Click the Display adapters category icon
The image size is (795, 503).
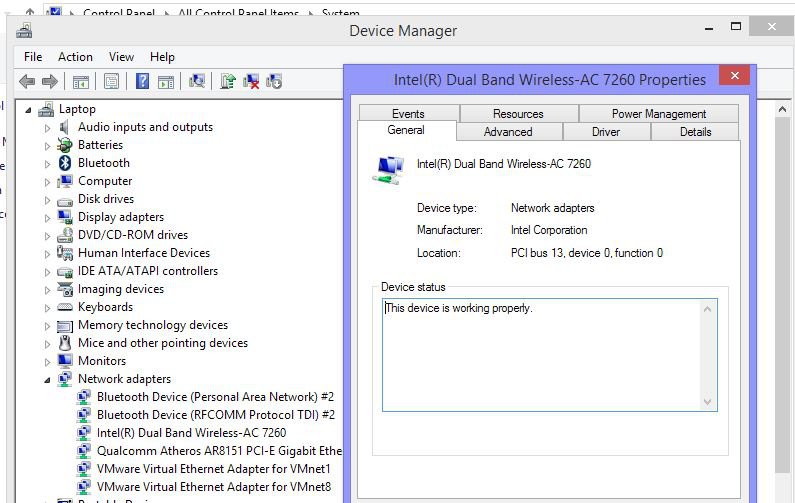[x=65, y=217]
